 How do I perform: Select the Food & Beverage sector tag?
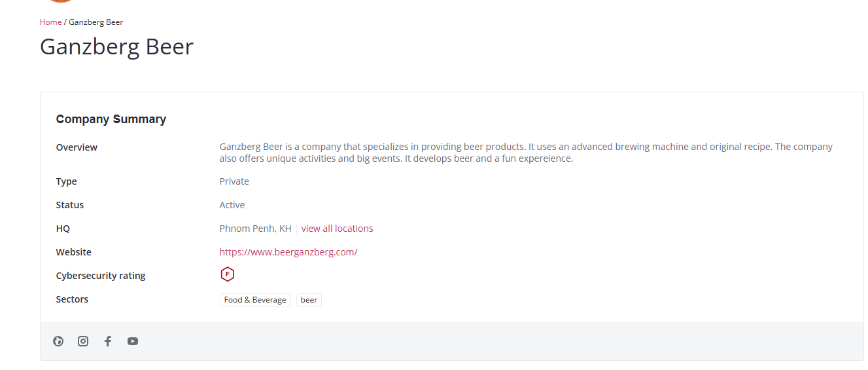[x=255, y=300]
